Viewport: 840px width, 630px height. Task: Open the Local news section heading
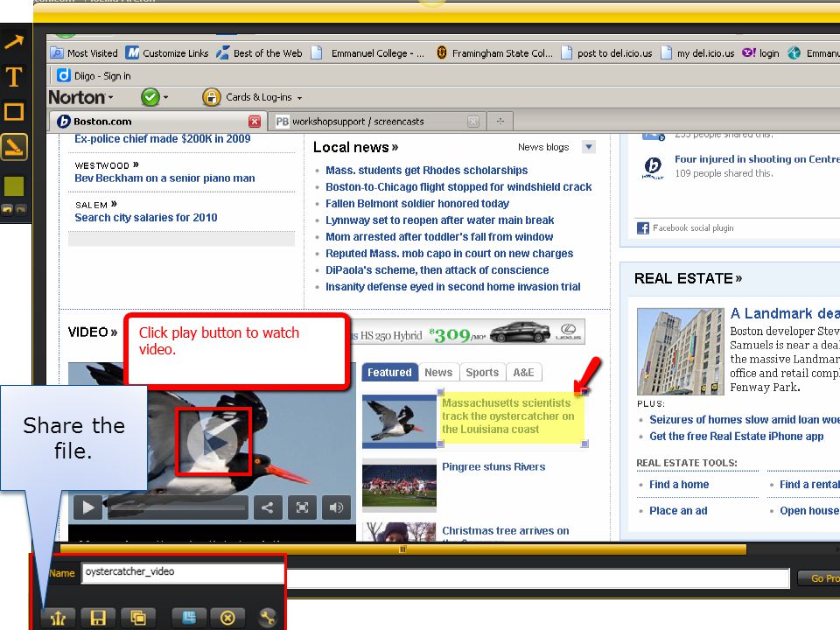356,147
